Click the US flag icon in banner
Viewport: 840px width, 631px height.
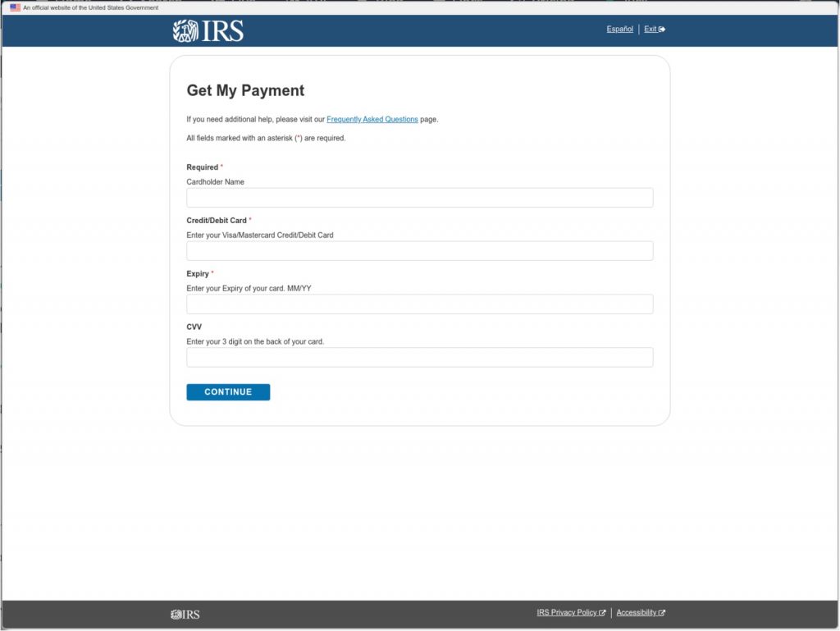click(x=15, y=7)
